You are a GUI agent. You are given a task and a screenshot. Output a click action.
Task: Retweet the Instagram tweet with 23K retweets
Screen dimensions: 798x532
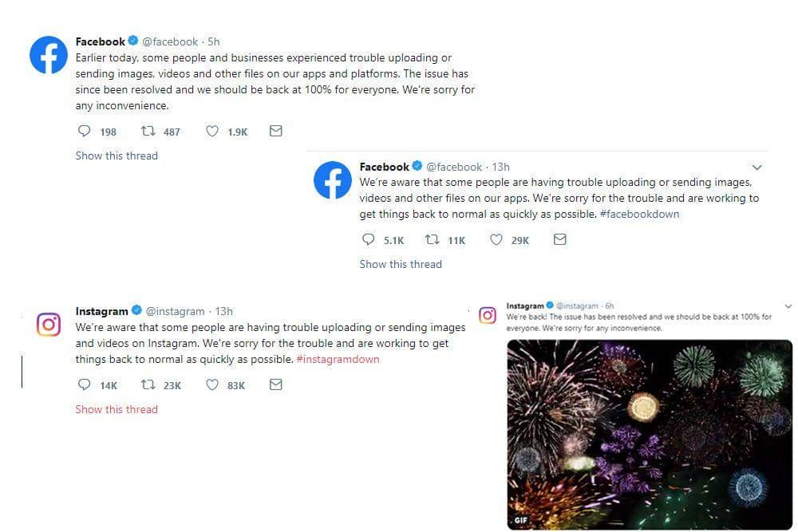(148, 384)
